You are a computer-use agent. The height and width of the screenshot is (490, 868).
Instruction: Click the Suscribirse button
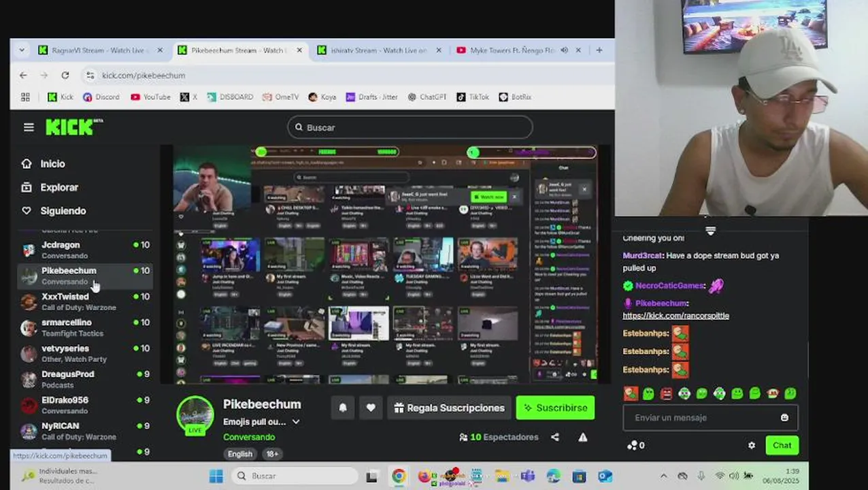point(556,408)
